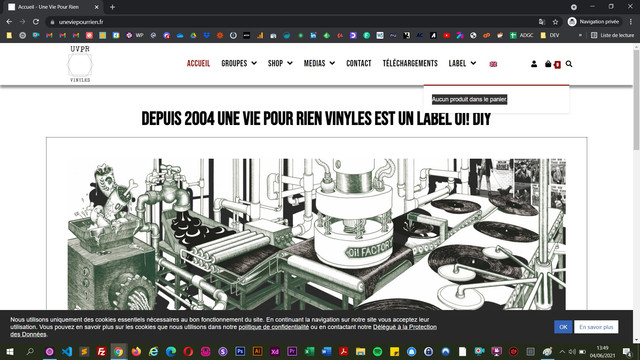Open the Chrome three-dot menu
Viewport: 640px width, 360px height.
[x=631, y=22]
